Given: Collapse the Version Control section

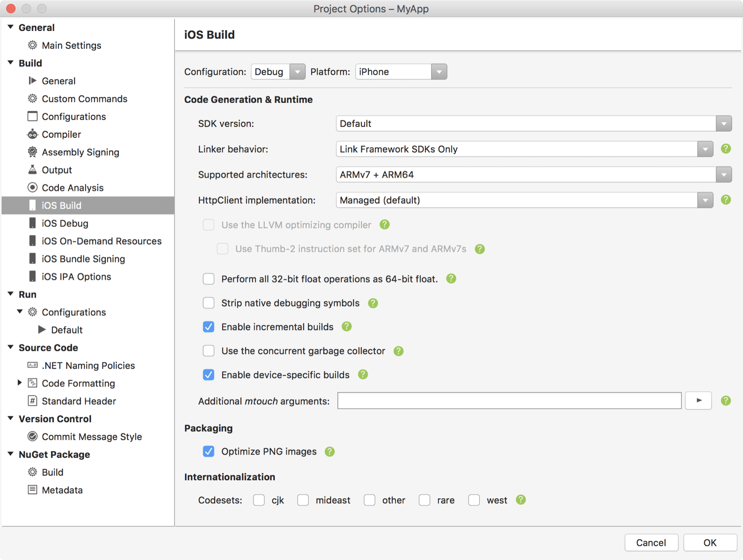Looking at the screenshot, I should (10, 418).
